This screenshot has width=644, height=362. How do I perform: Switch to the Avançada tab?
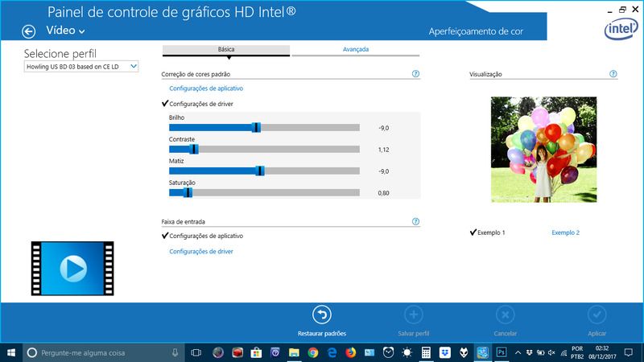coord(356,50)
